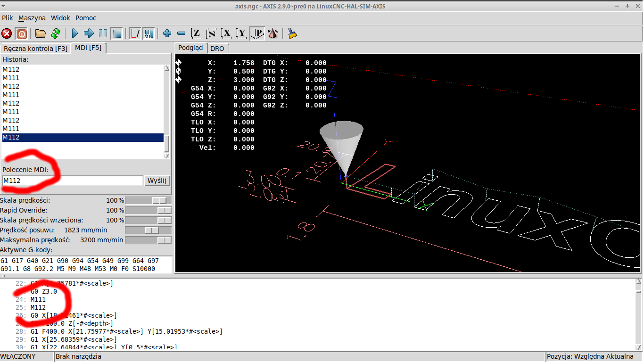Select G-code line G0 Z3.0
The image size is (644, 362).
point(44,291)
